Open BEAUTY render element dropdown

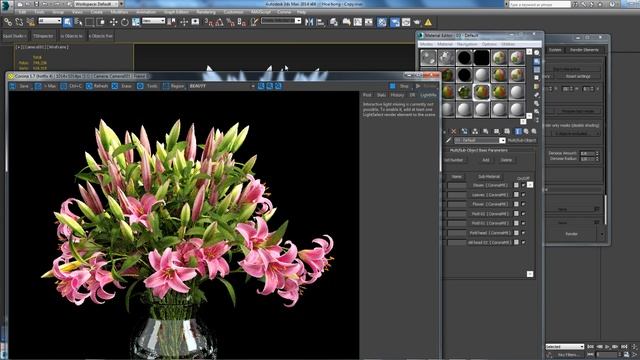click(x=222, y=86)
